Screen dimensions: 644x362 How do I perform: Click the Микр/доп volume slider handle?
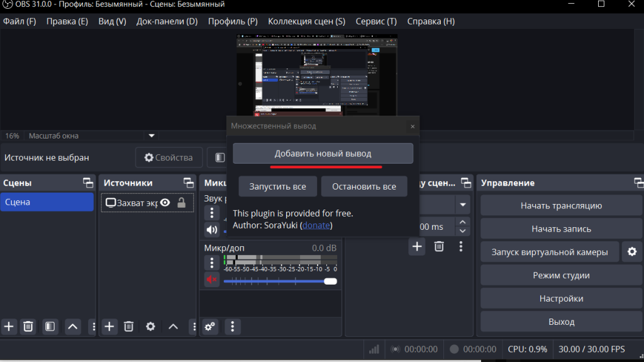click(x=330, y=281)
